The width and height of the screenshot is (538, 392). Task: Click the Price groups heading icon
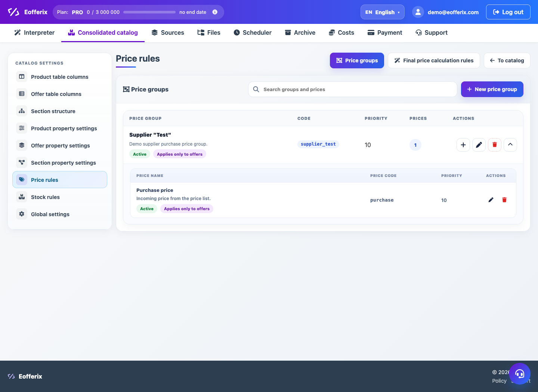(x=126, y=89)
